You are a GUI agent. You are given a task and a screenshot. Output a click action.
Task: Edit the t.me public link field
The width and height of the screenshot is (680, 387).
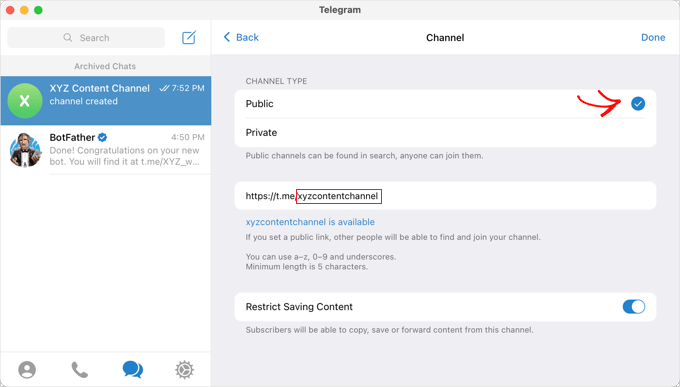pyautogui.click(x=445, y=196)
